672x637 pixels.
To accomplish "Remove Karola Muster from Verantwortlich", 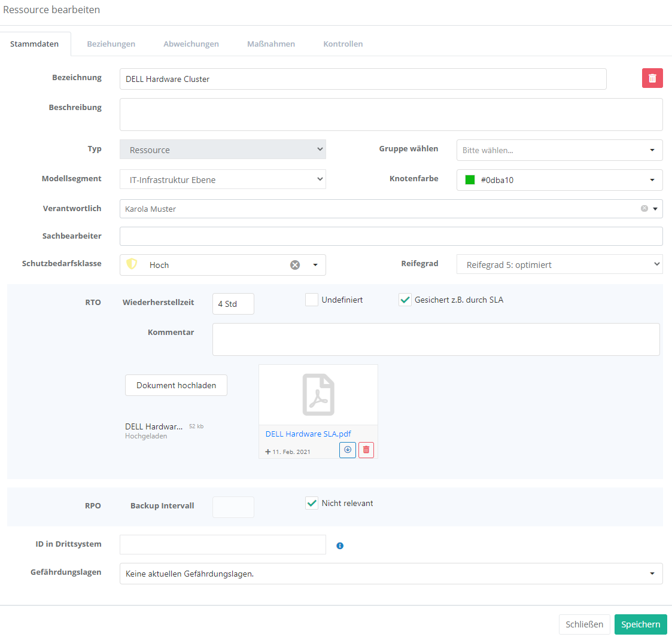I will (644, 209).
